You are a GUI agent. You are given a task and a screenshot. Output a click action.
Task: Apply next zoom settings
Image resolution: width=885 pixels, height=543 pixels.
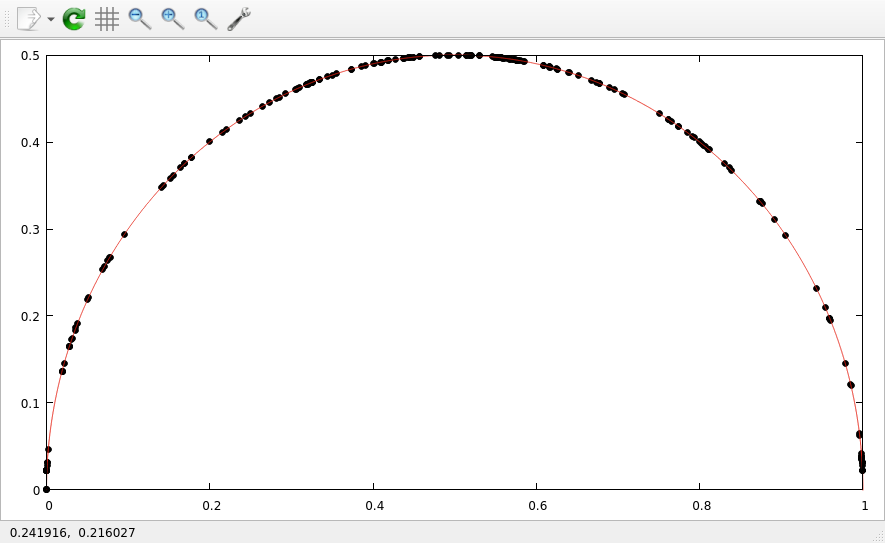coord(173,19)
